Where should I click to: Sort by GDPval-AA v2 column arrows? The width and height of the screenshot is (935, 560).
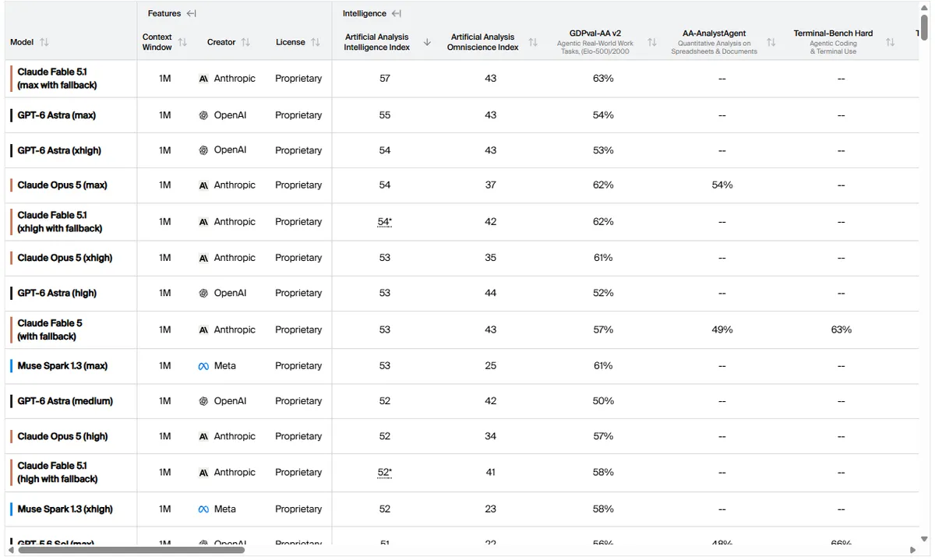[x=652, y=42]
